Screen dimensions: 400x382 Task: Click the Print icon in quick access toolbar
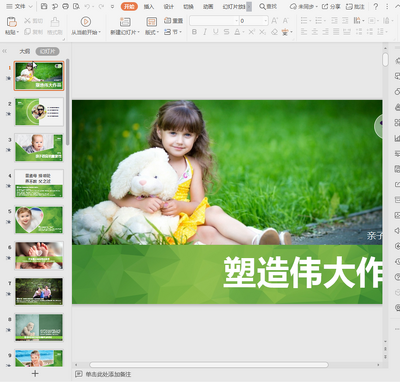[x=66, y=6]
